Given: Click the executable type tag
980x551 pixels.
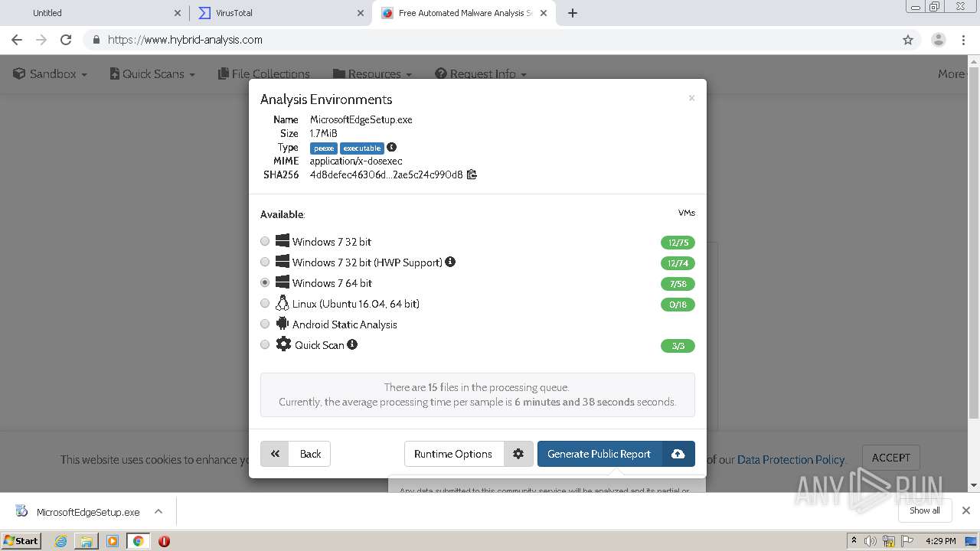Looking at the screenshot, I should click(362, 148).
